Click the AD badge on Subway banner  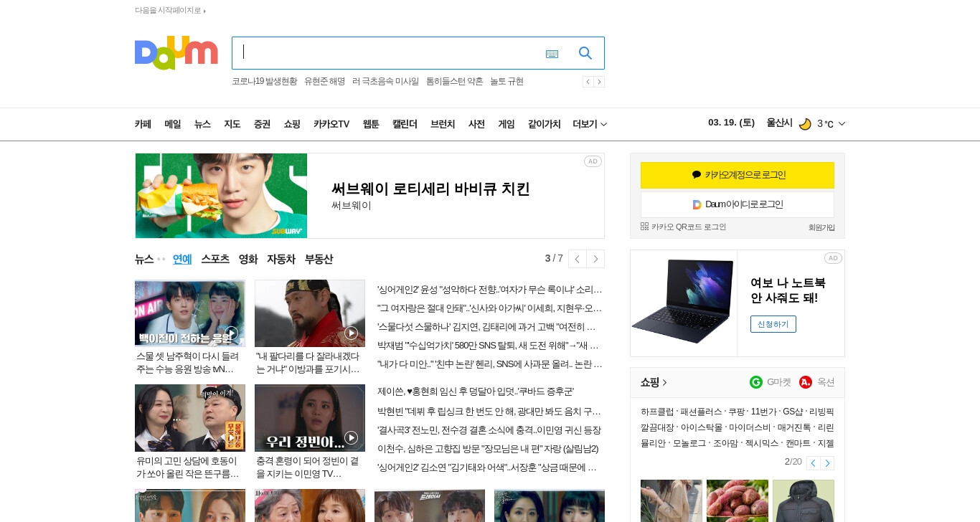click(x=593, y=161)
